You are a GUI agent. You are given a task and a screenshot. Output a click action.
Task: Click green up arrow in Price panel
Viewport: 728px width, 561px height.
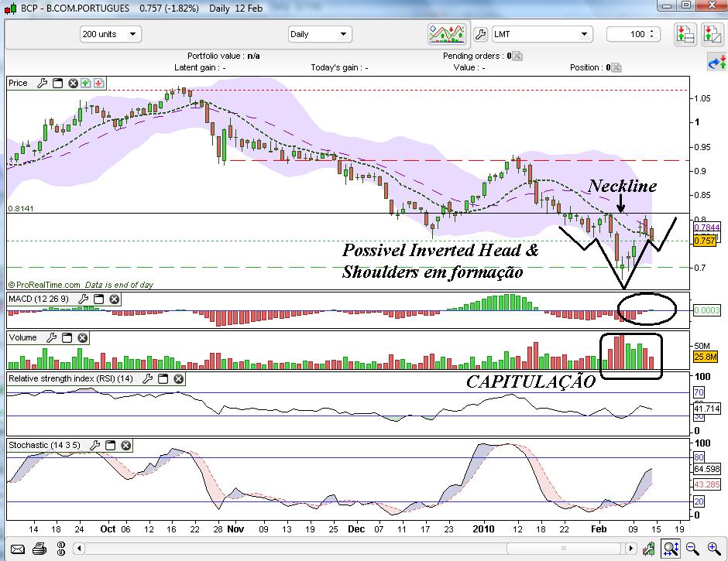pyautogui.click(x=86, y=83)
